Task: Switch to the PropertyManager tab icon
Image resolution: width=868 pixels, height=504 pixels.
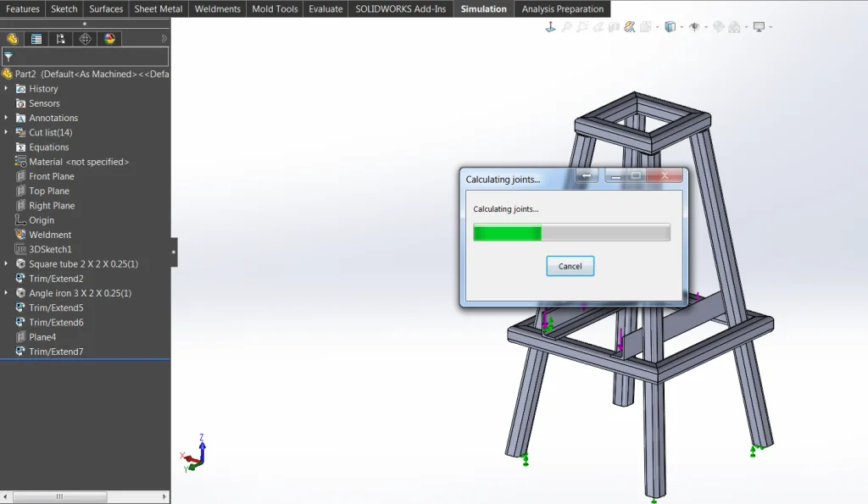Action: click(36, 39)
